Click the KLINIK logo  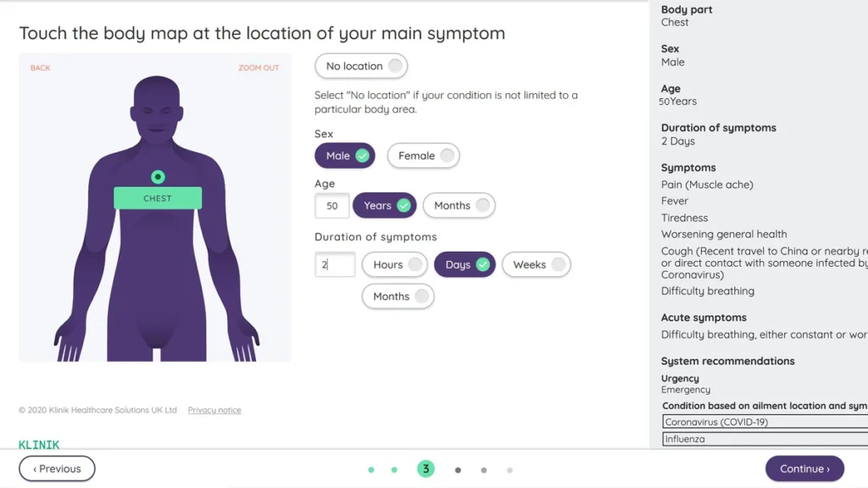[x=39, y=445]
